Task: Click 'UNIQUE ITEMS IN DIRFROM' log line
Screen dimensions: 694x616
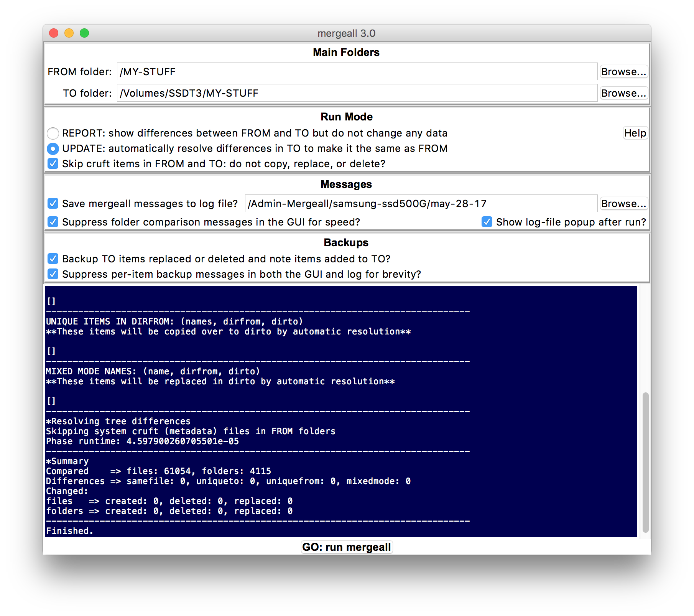Action: (x=174, y=322)
